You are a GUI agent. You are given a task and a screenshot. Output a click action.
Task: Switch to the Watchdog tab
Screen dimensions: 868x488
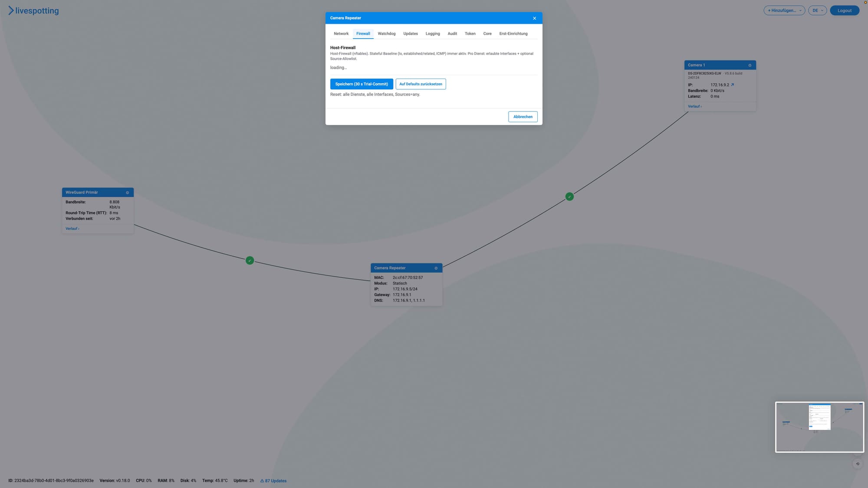387,34
